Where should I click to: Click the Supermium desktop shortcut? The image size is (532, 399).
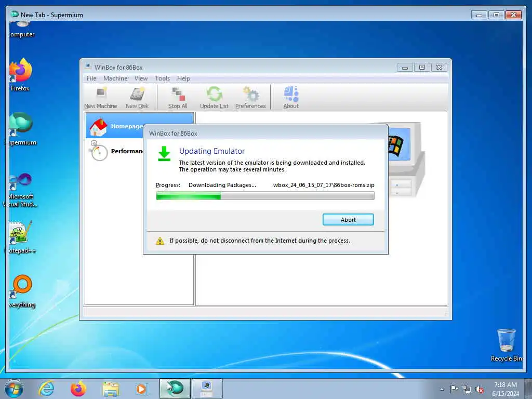click(x=21, y=129)
